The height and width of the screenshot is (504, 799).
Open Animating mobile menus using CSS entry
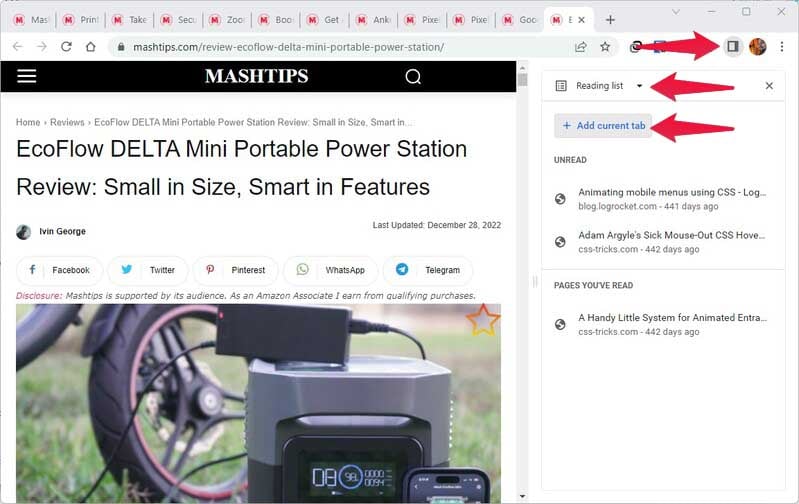(663, 199)
